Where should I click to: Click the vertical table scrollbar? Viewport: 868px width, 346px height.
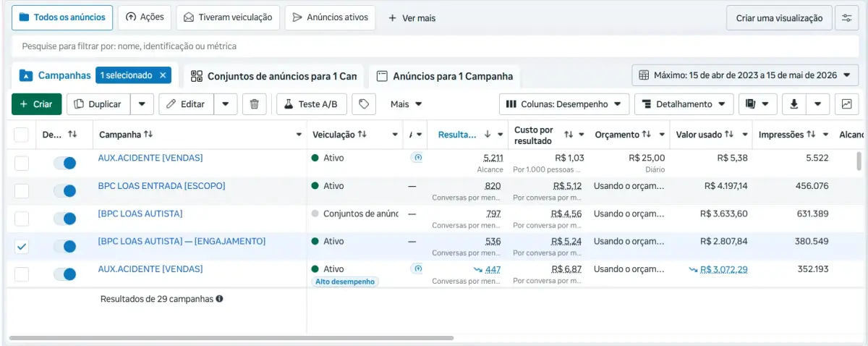click(859, 161)
